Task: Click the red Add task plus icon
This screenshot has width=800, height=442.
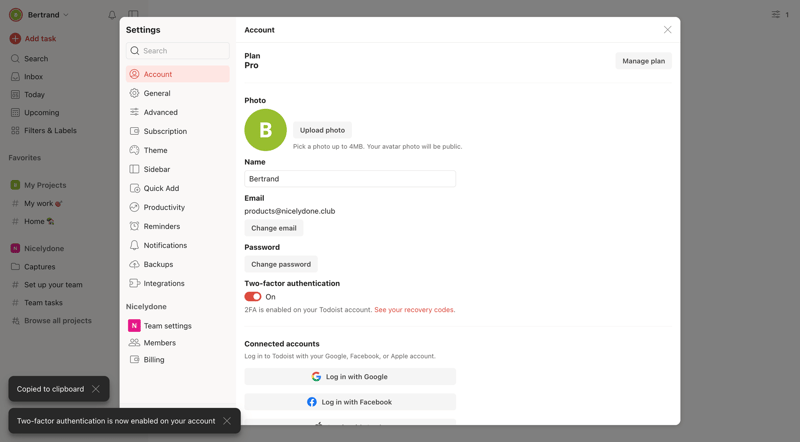Action: pyautogui.click(x=15, y=38)
